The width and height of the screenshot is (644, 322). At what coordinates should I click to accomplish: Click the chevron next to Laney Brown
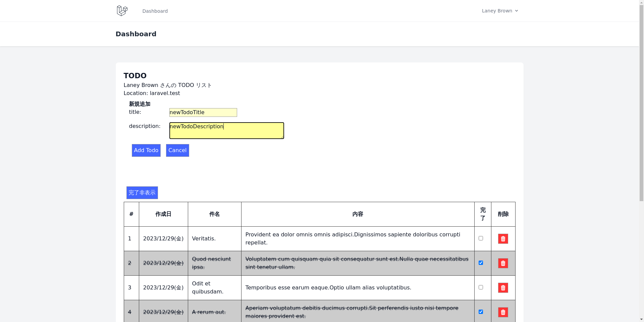tap(516, 10)
